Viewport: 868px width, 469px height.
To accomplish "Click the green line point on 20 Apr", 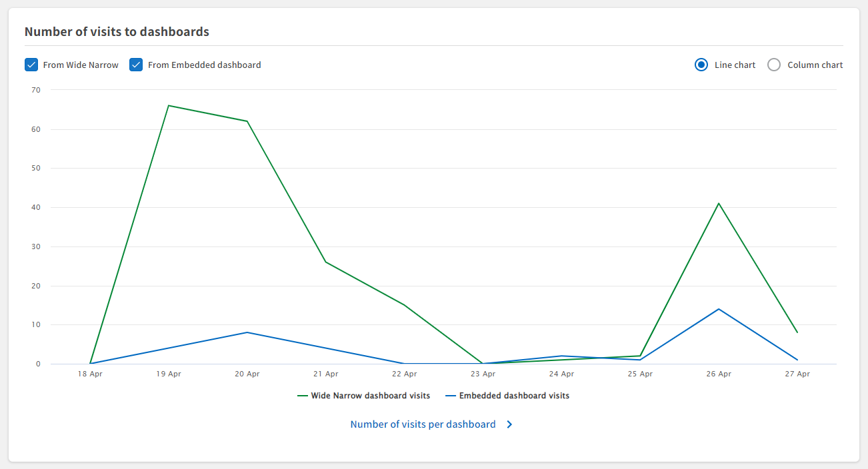I will click(x=247, y=121).
